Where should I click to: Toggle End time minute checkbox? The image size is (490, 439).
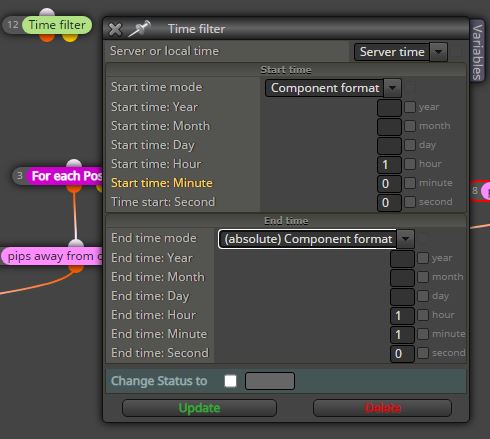pos(423,334)
